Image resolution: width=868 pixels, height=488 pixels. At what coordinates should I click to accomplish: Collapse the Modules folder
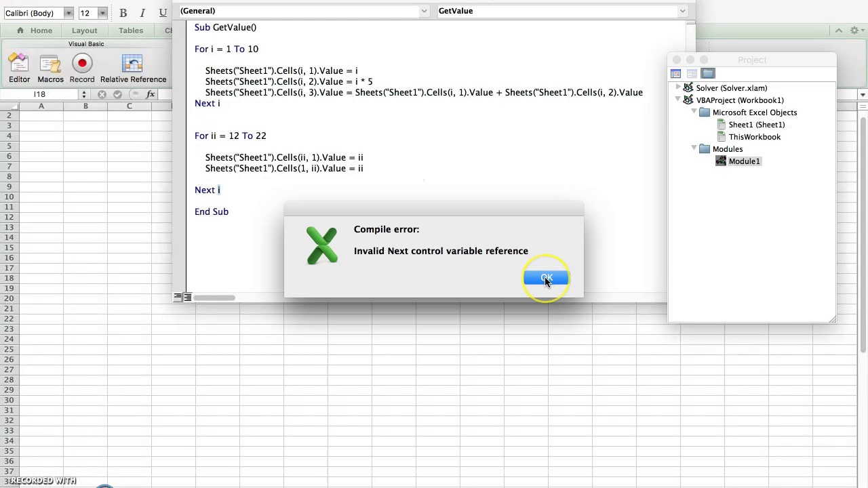pyautogui.click(x=694, y=148)
